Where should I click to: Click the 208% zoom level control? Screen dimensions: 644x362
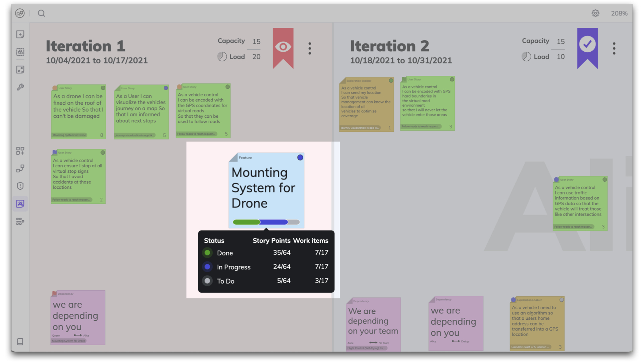pyautogui.click(x=619, y=13)
